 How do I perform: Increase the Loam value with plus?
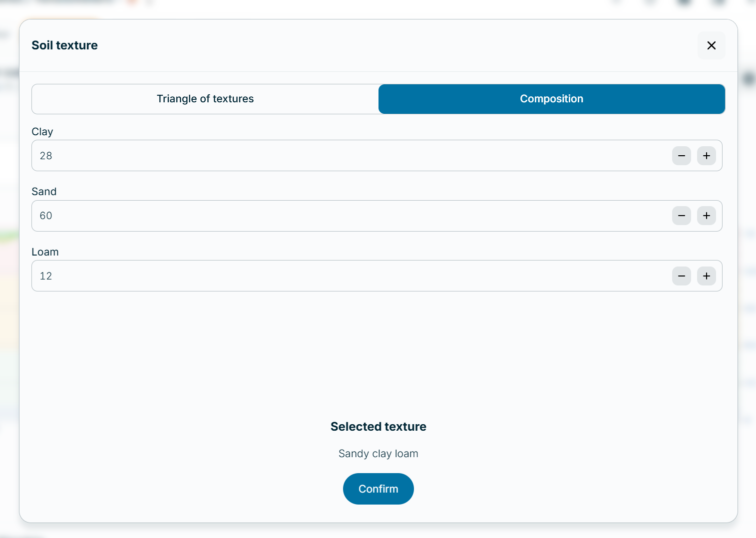point(707,276)
